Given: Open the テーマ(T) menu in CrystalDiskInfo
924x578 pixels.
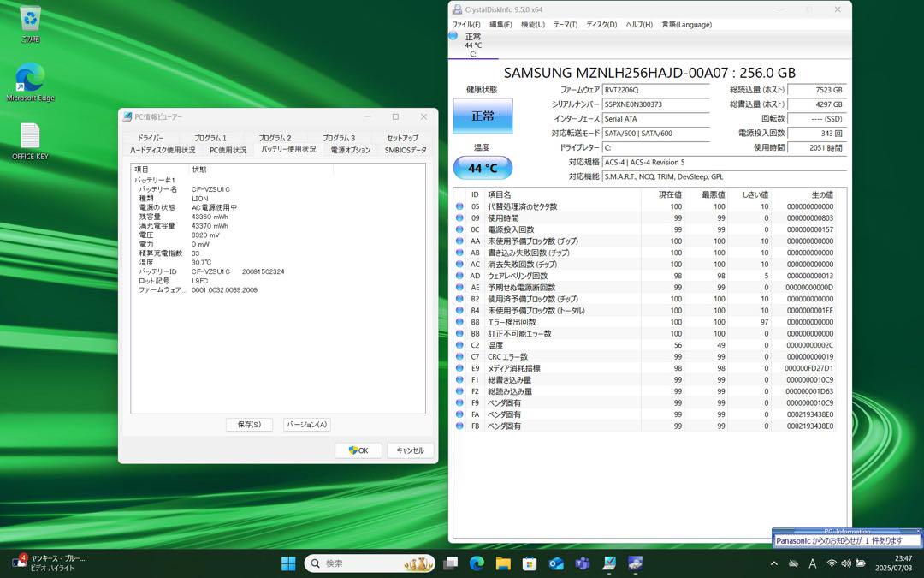Looking at the screenshot, I should [566, 25].
